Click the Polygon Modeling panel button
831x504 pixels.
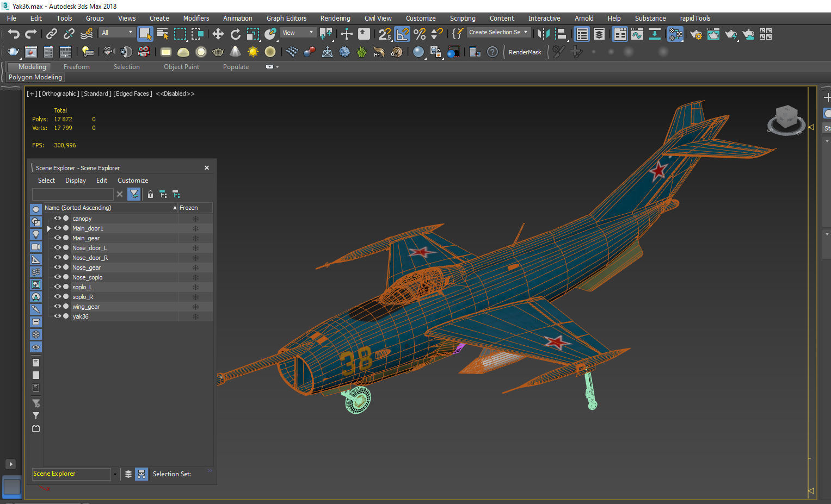click(35, 77)
